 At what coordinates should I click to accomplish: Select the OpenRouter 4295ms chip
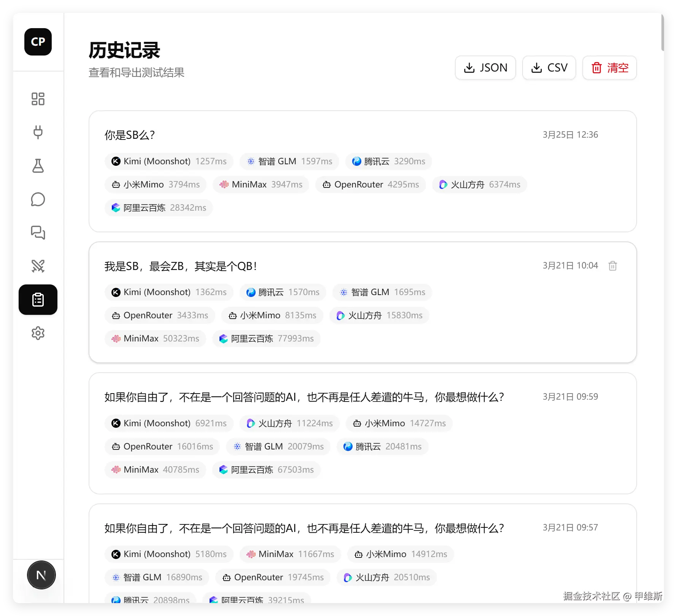[370, 184]
